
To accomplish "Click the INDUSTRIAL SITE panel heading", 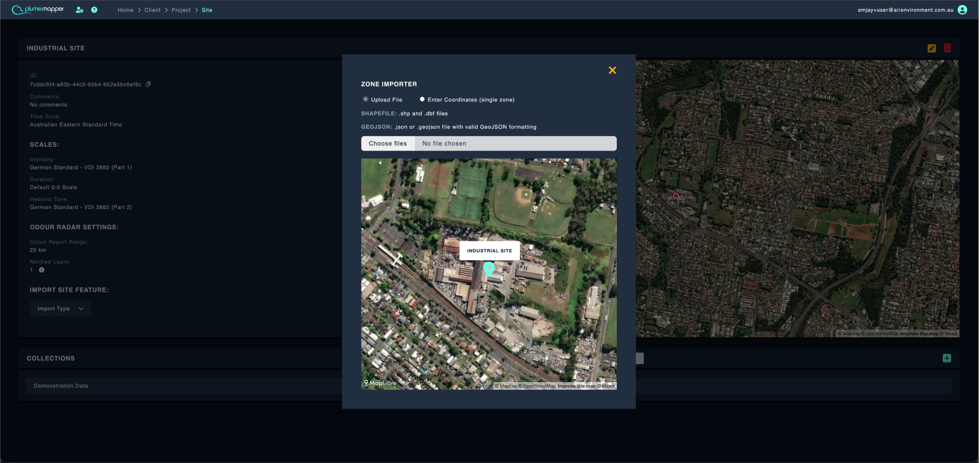I will pos(56,48).
